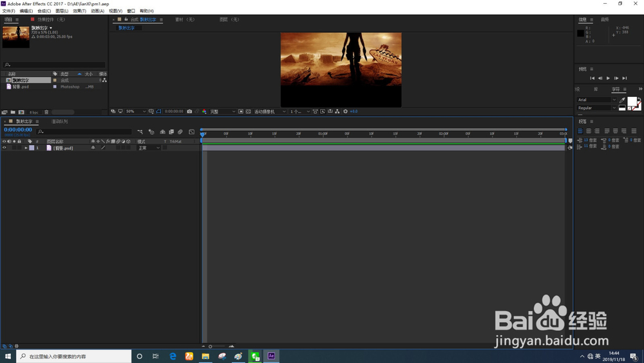Expand the 背景.psd layer properties
The height and width of the screenshot is (363, 644).
point(26,148)
